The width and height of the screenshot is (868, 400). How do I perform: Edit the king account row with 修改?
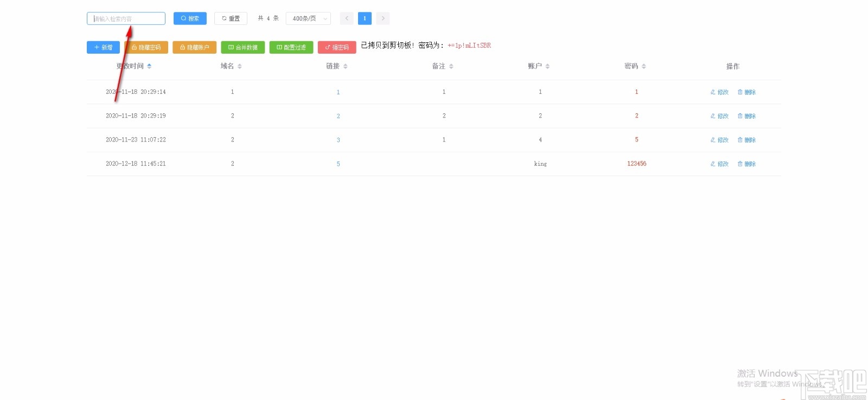pyautogui.click(x=719, y=164)
